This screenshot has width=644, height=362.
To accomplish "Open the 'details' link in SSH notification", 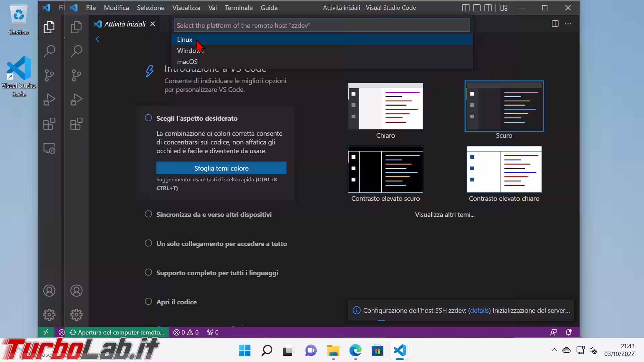I will pyautogui.click(x=479, y=310).
